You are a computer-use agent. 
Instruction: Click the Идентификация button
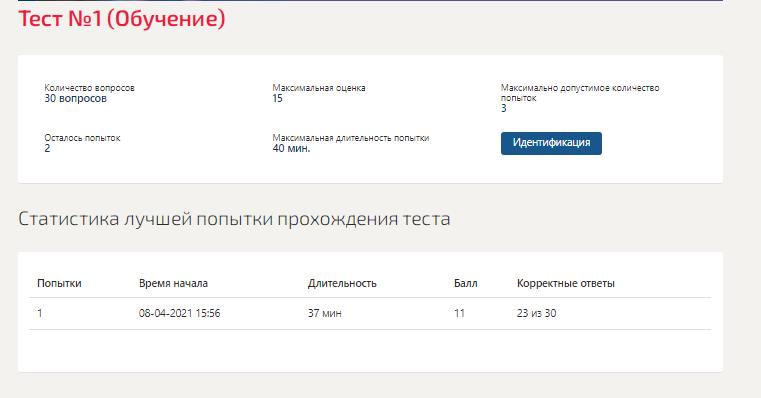551,143
